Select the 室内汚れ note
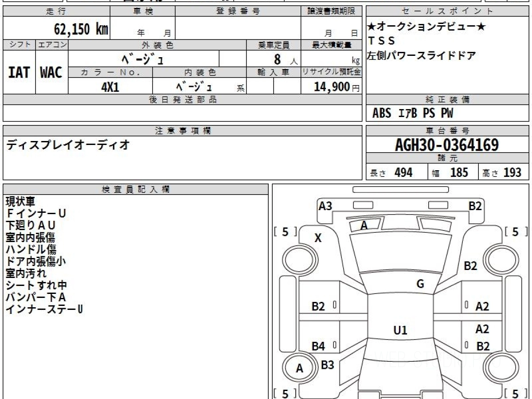Viewport: 532px width, 399px height. coord(26,274)
